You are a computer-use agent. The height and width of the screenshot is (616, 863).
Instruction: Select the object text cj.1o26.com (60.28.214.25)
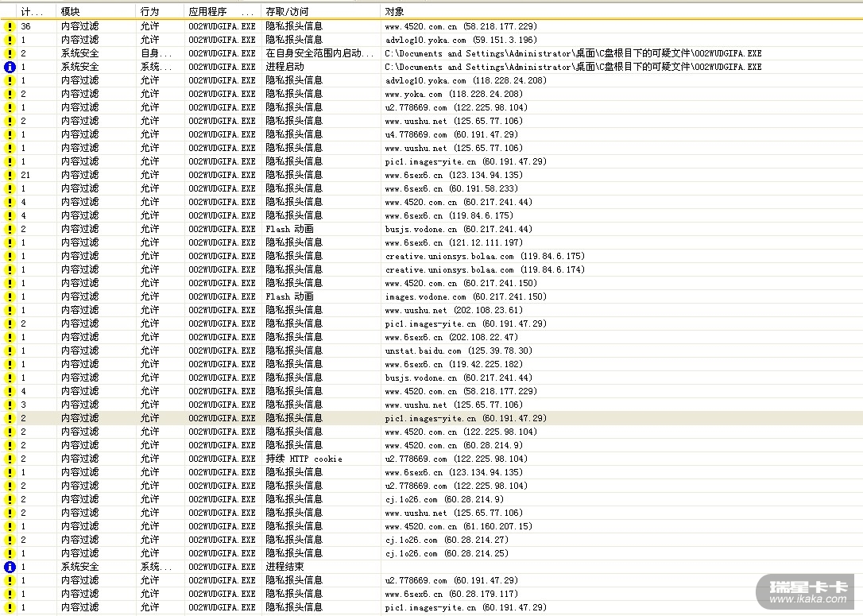tap(447, 553)
